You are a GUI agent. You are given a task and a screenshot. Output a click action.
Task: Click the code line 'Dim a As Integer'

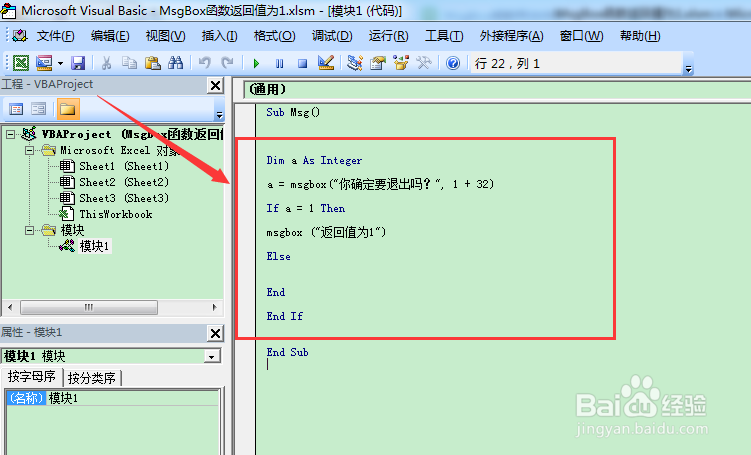(x=314, y=160)
